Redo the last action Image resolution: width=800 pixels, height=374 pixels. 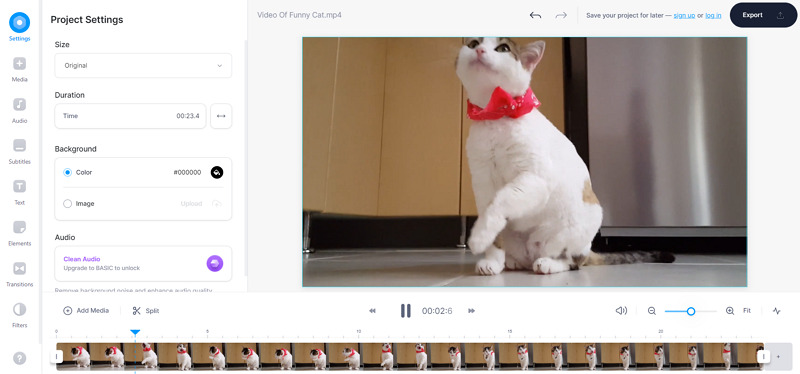click(561, 15)
